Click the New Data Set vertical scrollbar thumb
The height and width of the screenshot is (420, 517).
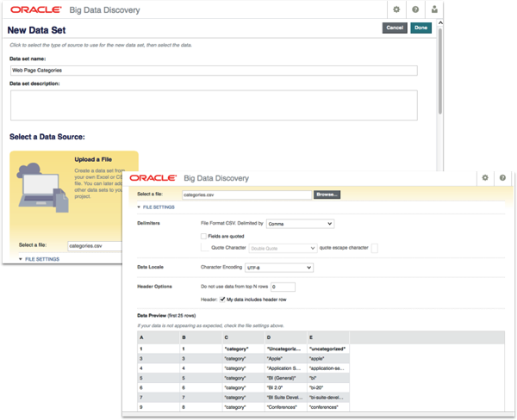[x=440, y=71]
